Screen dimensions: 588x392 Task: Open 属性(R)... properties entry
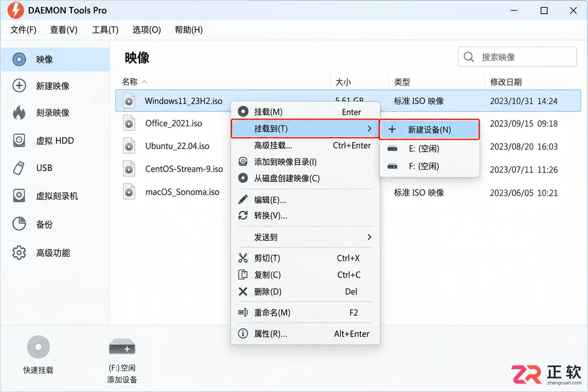305,334
